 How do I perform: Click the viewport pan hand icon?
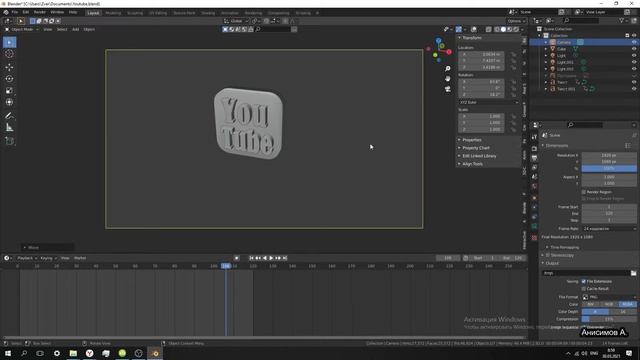pyautogui.click(x=448, y=78)
